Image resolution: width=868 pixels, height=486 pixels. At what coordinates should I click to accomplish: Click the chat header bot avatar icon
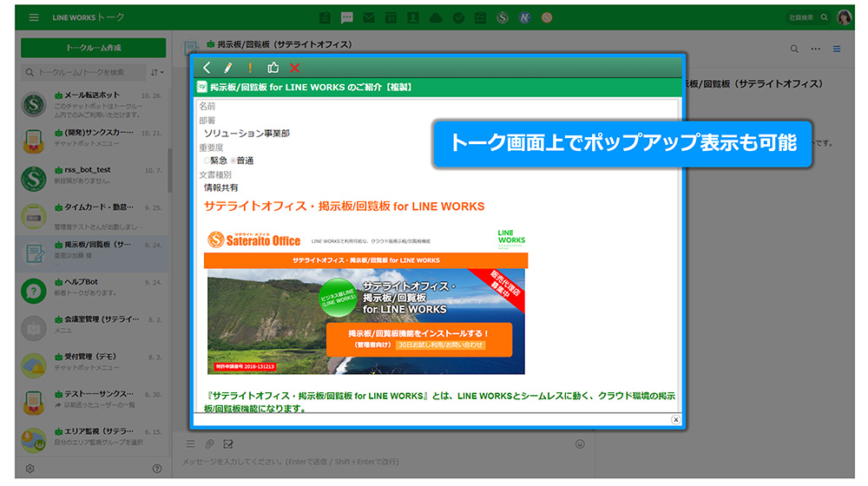coord(191,48)
